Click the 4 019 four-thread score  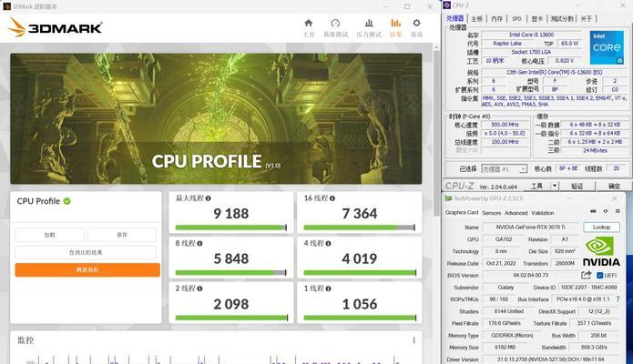click(359, 258)
